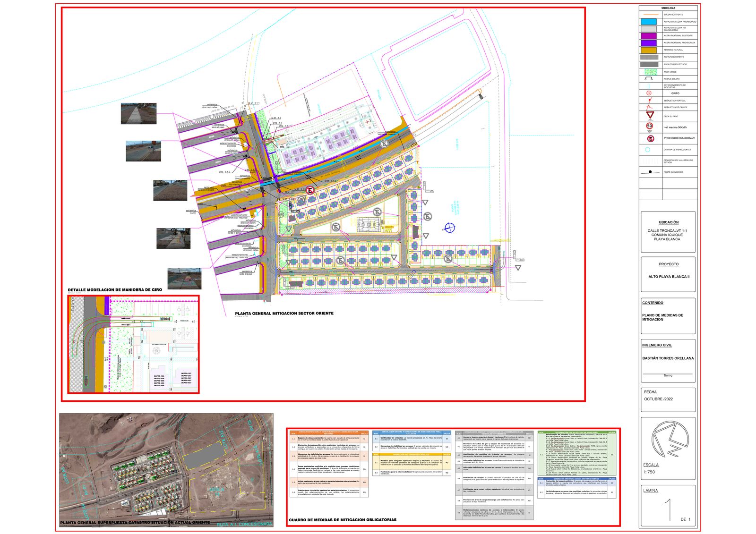Click the 'CUADRO DE MEDIDAS DE MITIGACION OBLIGATORIAS' caption
This screenshot has width=756, height=534.
click(343, 520)
